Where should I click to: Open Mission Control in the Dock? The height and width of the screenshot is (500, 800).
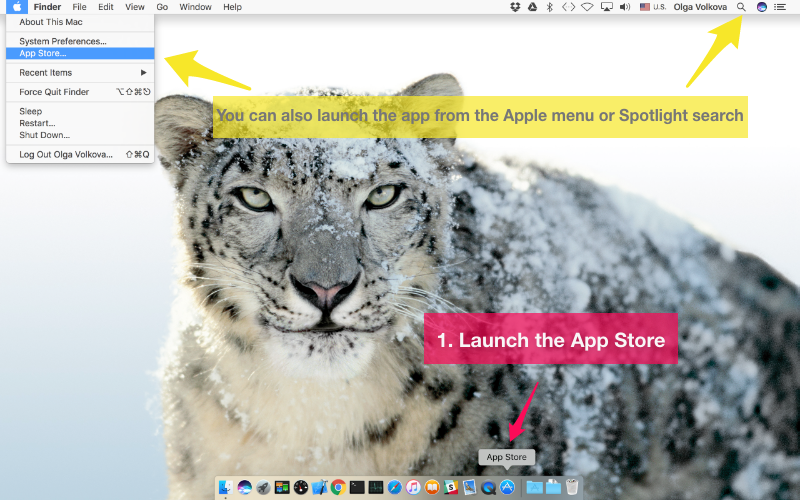(x=282, y=487)
